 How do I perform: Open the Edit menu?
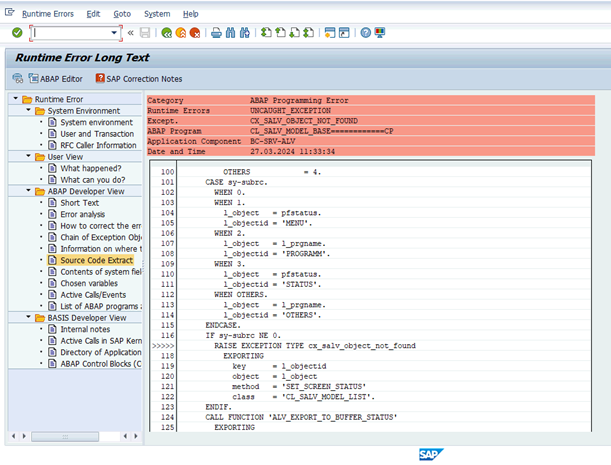coord(93,14)
